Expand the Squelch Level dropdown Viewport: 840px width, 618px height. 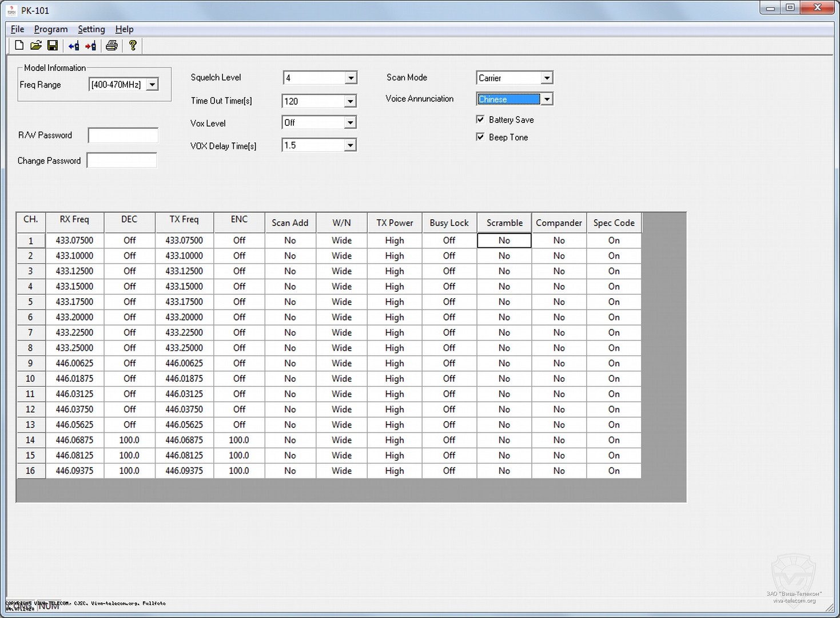click(x=351, y=78)
